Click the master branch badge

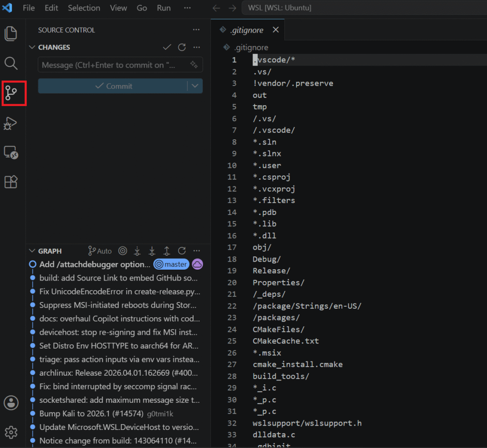(x=171, y=264)
